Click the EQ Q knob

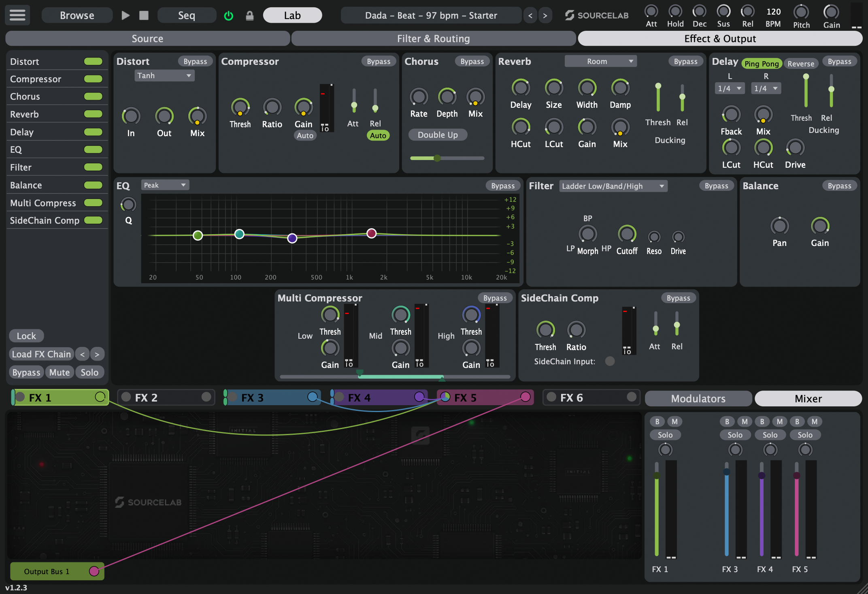(x=128, y=205)
